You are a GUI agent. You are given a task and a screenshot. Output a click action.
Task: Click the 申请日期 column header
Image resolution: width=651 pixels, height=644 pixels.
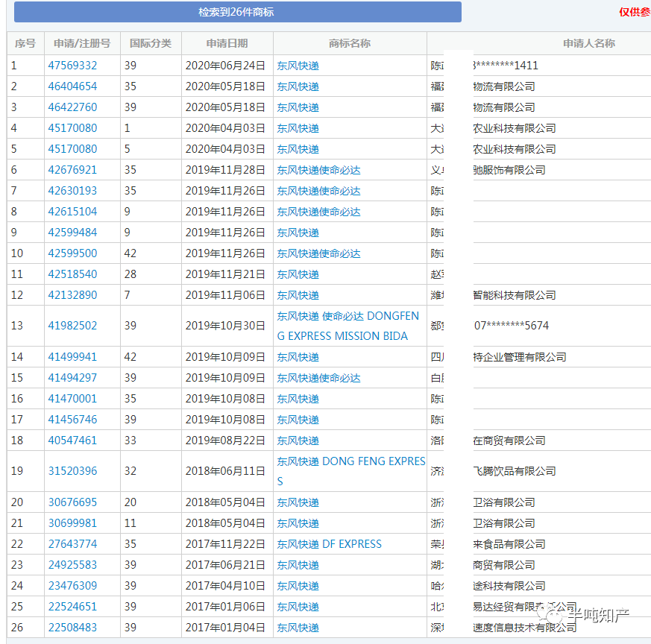(x=227, y=43)
